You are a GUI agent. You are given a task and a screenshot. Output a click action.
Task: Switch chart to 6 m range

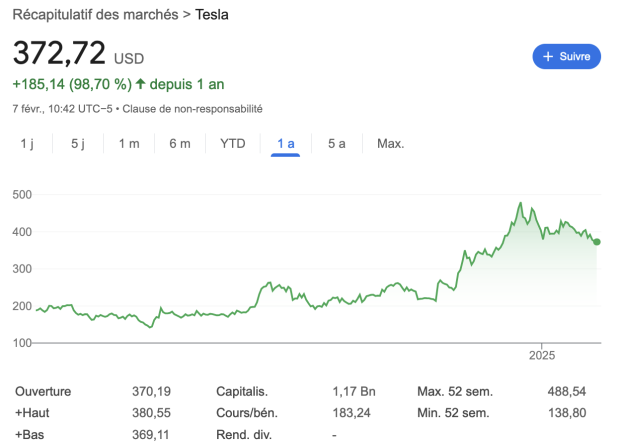[180, 144]
